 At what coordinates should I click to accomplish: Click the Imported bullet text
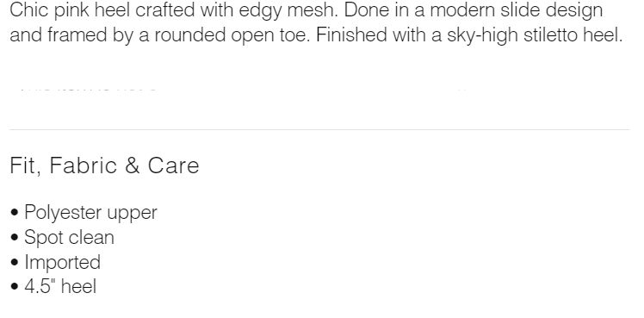pos(63,262)
